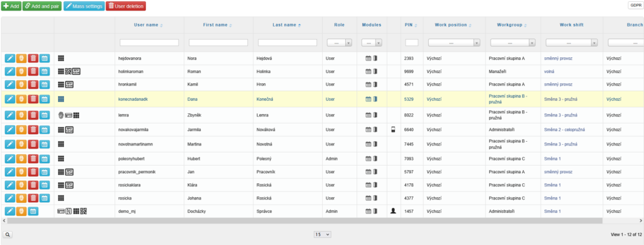644x245 pixels.
Task: Click the person icon in demo_mj row
Action: (394, 211)
